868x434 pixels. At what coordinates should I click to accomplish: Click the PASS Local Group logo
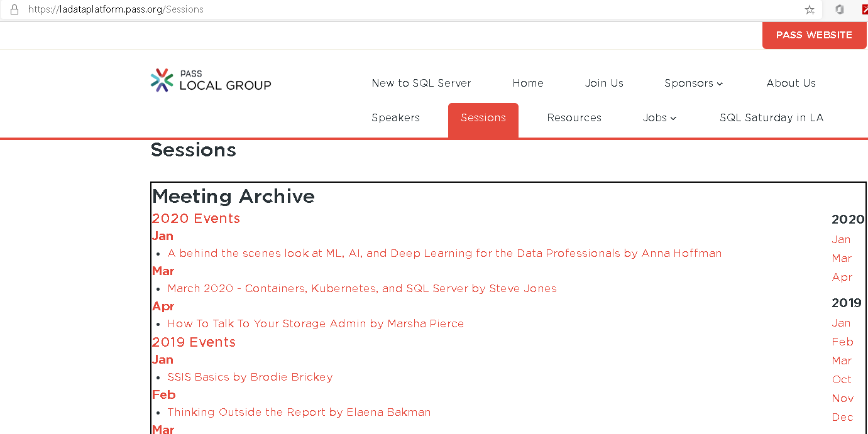tap(211, 81)
